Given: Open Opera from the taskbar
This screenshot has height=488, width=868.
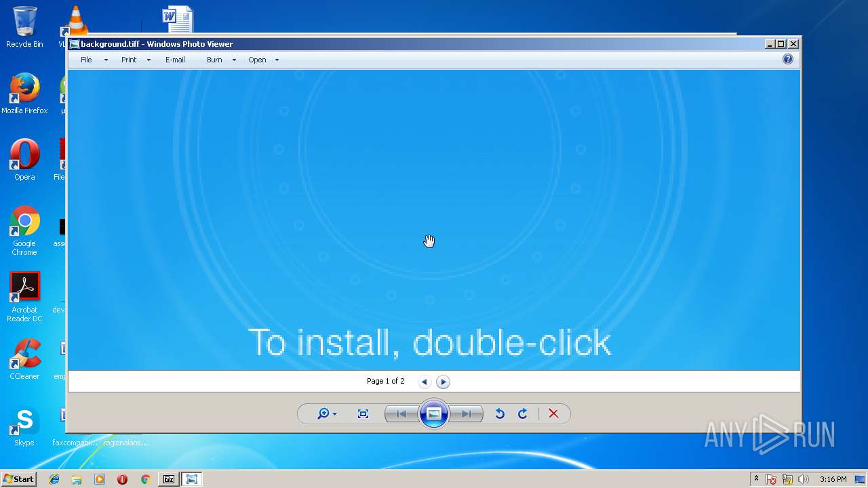Looking at the screenshot, I should point(122,479).
